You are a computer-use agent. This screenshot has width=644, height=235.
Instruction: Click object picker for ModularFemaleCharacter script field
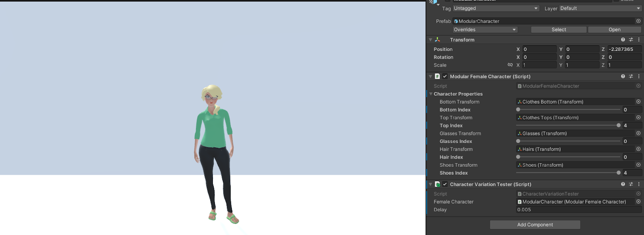click(x=638, y=86)
